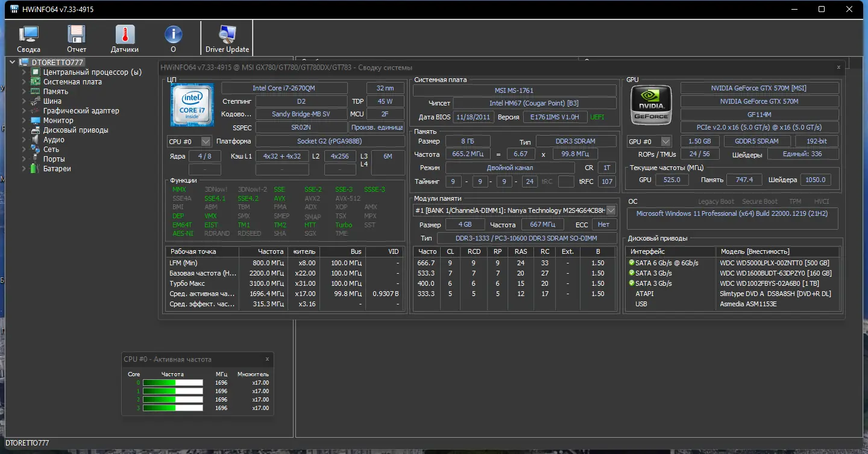Image resolution: width=868 pixels, height=454 pixels.
Task: Select the Монитор tree label
Action: [x=58, y=120]
